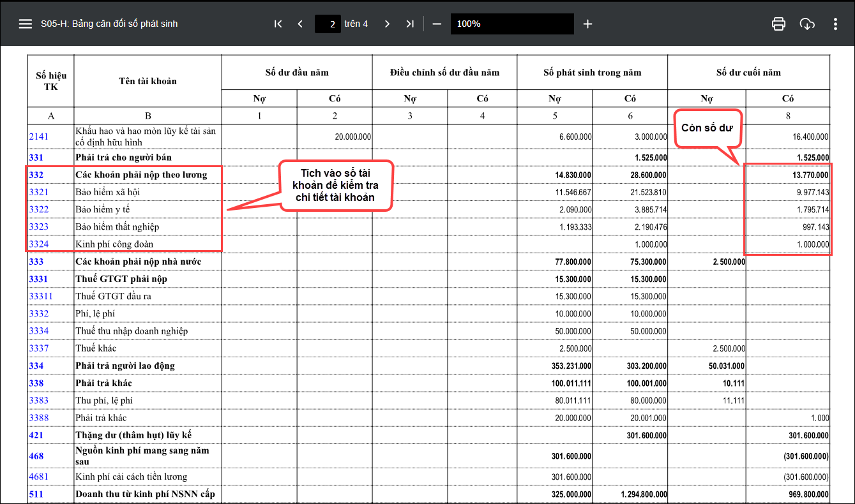855x504 pixels.
Task: Zoom out with the minus icon
Action: (x=437, y=24)
